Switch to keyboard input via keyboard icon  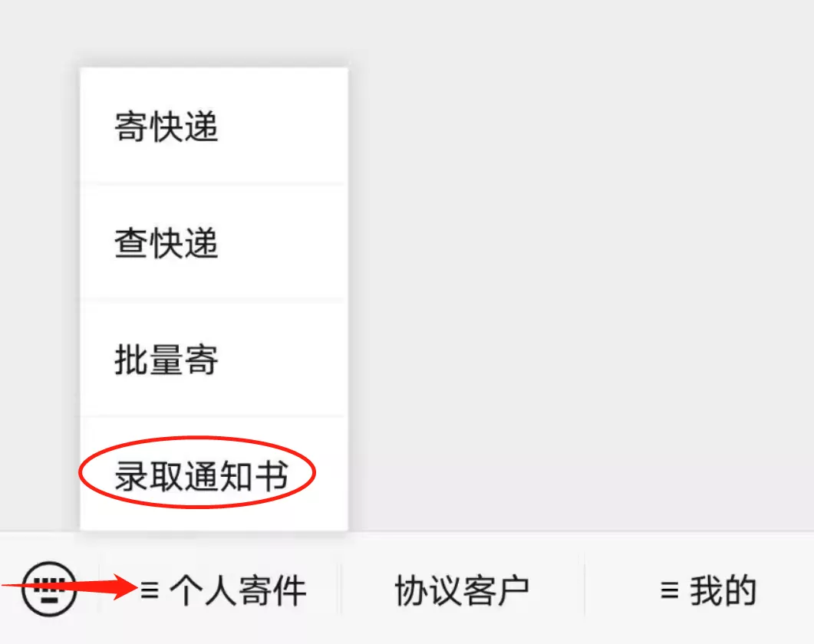pyautogui.click(x=49, y=589)
